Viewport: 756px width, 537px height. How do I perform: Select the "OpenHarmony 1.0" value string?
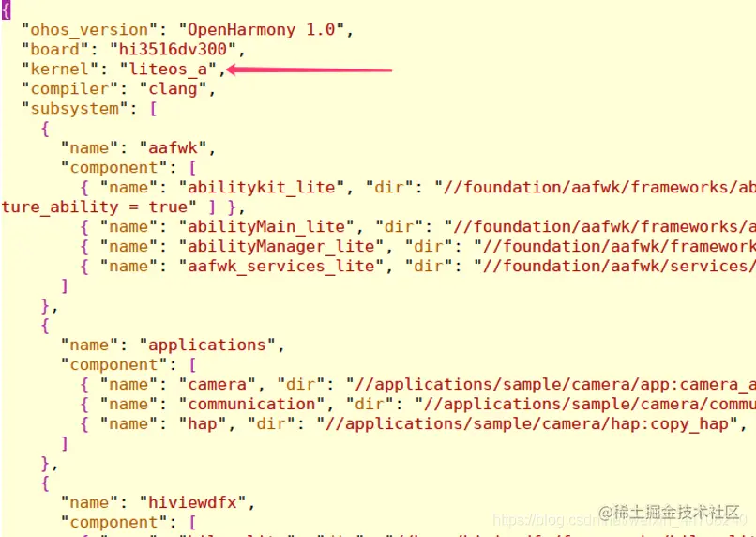tap(262, 30)
